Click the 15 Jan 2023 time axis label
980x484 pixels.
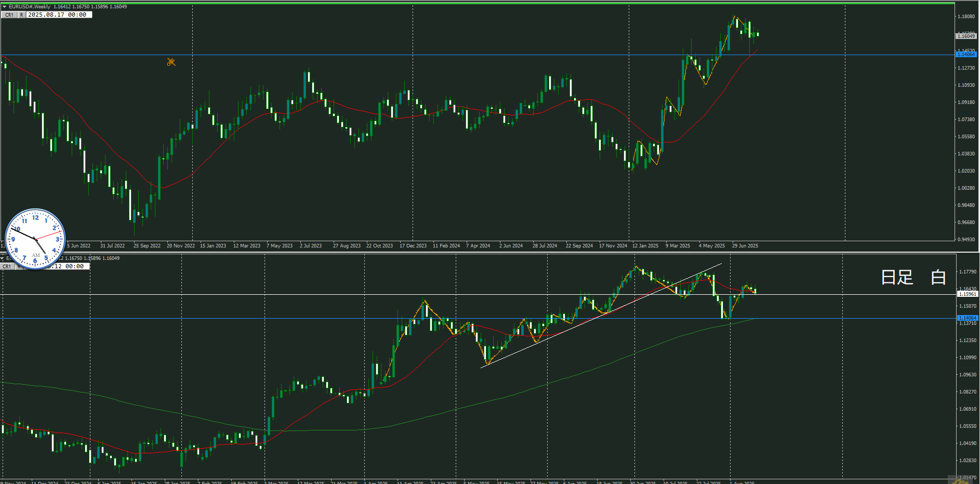pyautogui.click(x=213, y=246)
